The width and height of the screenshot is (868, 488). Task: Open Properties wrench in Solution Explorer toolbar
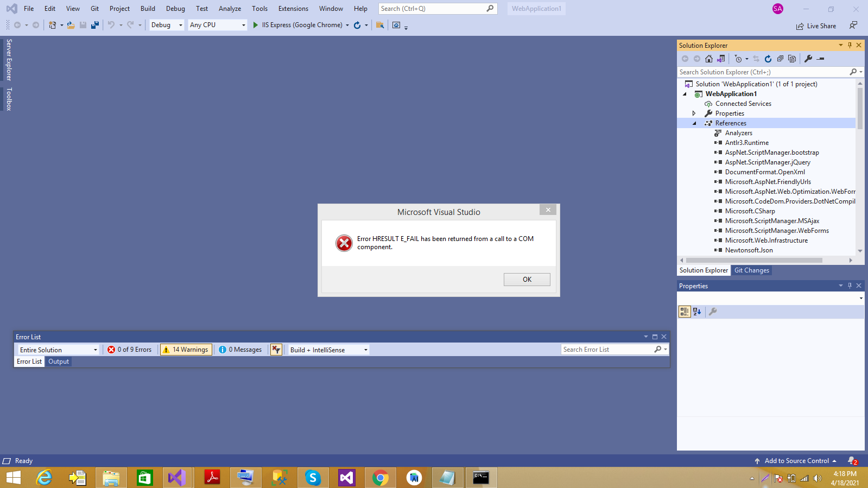(x=808, y=59)
